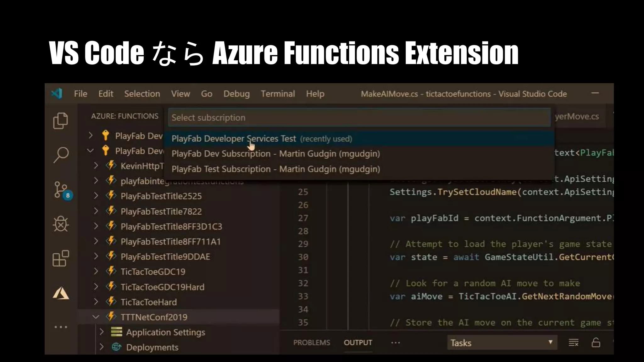Toggle the output scroll lock icon
Screen dimensions: 644x362
596,342
